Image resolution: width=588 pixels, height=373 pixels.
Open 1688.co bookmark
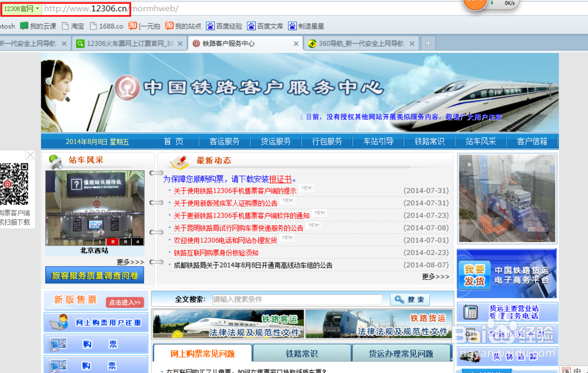pyautogui.click(x=107, y=26)
